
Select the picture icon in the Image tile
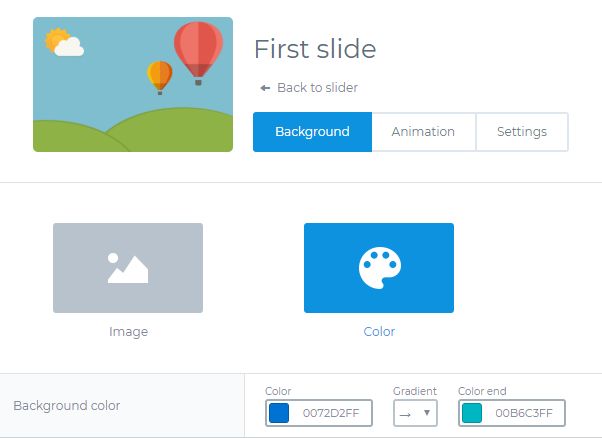point(128,267)
